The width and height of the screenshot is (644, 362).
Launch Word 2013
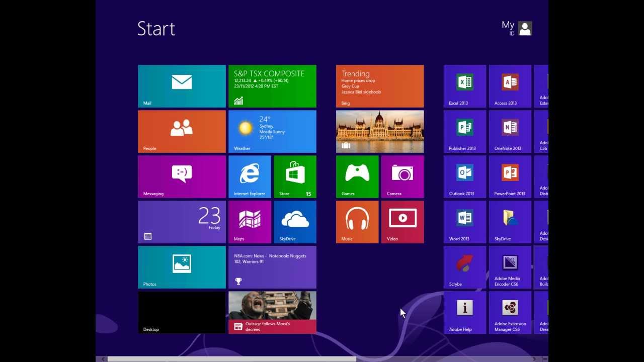(x=465, y=222)
